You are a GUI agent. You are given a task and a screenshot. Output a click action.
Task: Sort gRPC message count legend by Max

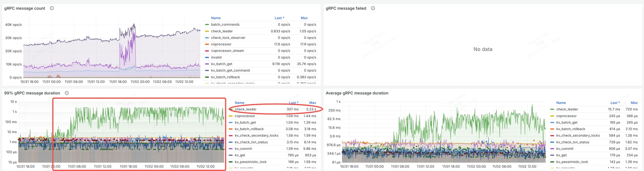tap(304, 18)
